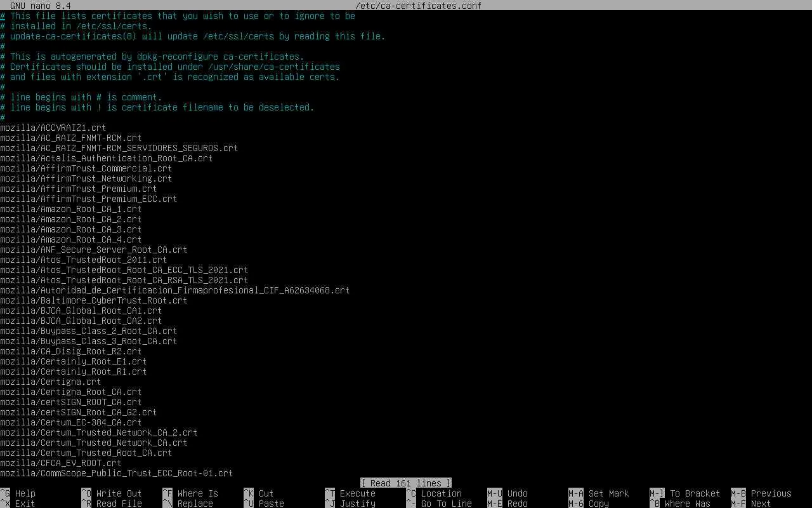Select the Write Out shortcut label
This screenshot has height=508, width=812.
point(119,493)
